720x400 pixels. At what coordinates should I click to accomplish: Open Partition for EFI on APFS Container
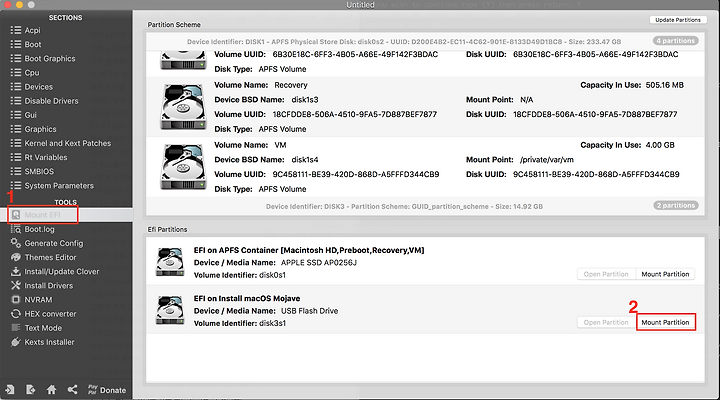606,274
